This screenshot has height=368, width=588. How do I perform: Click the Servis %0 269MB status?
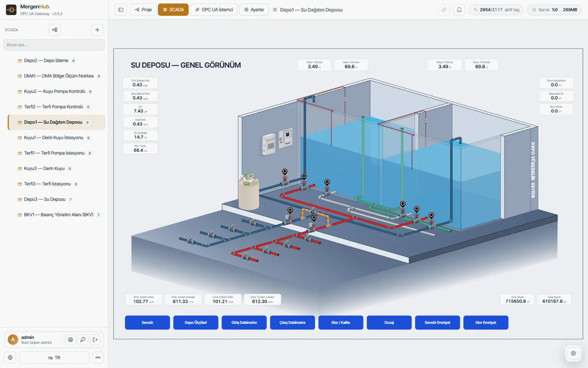(554, 10)
